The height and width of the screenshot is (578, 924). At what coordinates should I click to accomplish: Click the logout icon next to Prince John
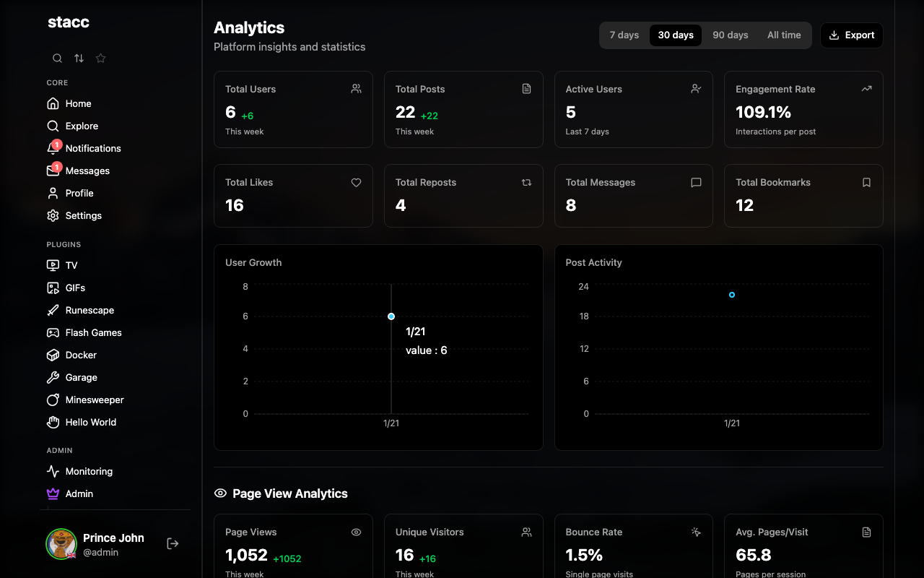pos(173,543)
